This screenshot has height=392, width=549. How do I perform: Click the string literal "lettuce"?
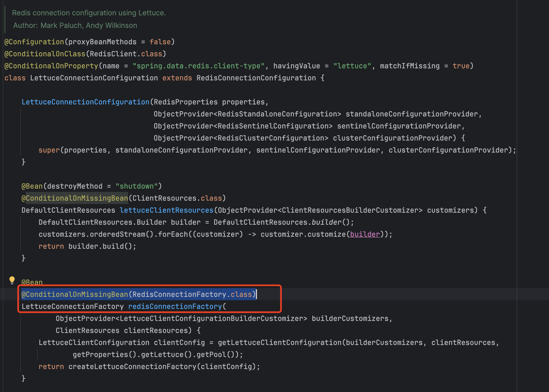[x=352, y=66]
